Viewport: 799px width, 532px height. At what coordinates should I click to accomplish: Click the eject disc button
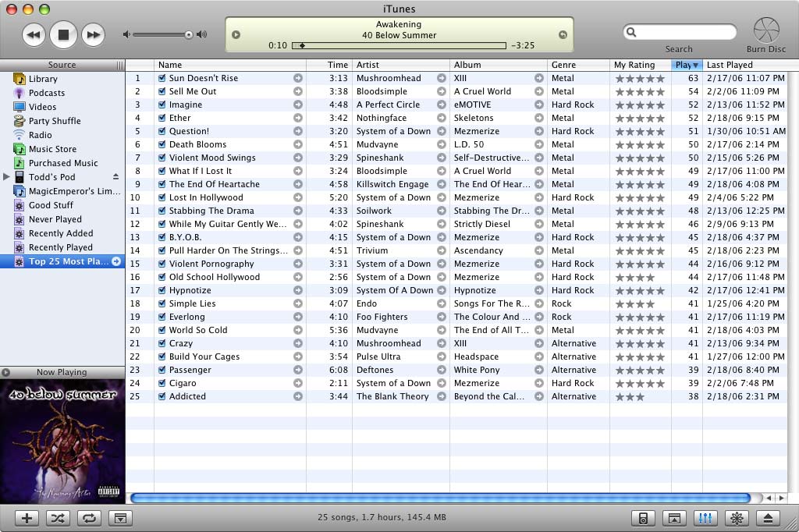tap(768, 518)
